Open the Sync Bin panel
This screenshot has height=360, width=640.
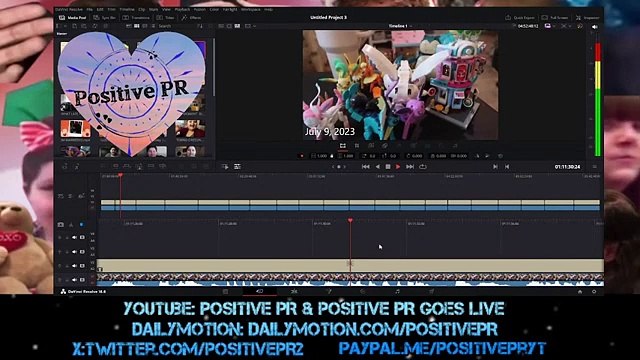point(104,18)
